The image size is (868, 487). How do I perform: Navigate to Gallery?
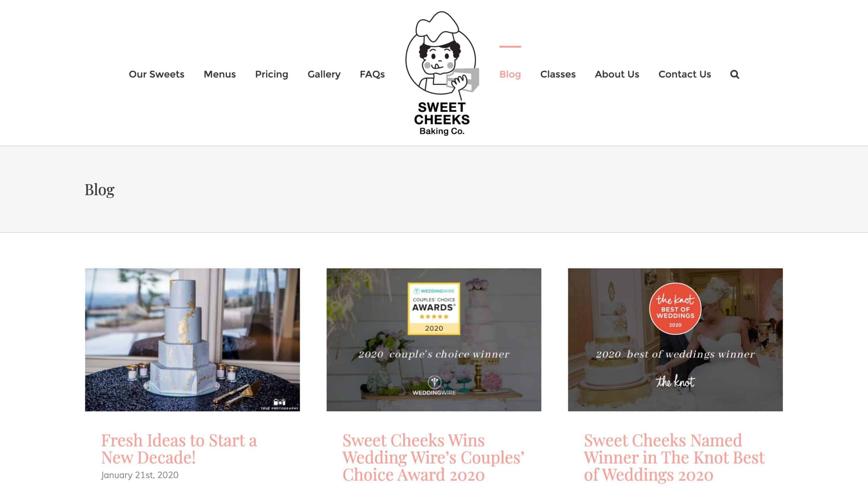point(324,74)
